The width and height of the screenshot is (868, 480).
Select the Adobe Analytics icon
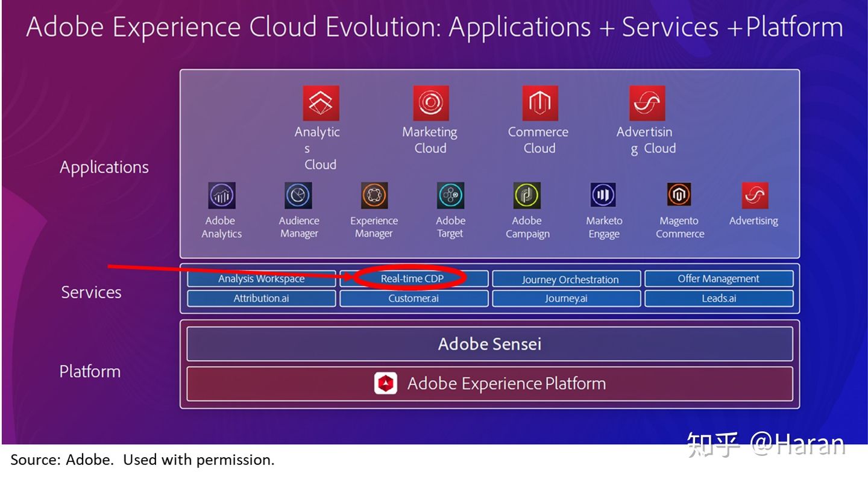(x=221, y=196)
